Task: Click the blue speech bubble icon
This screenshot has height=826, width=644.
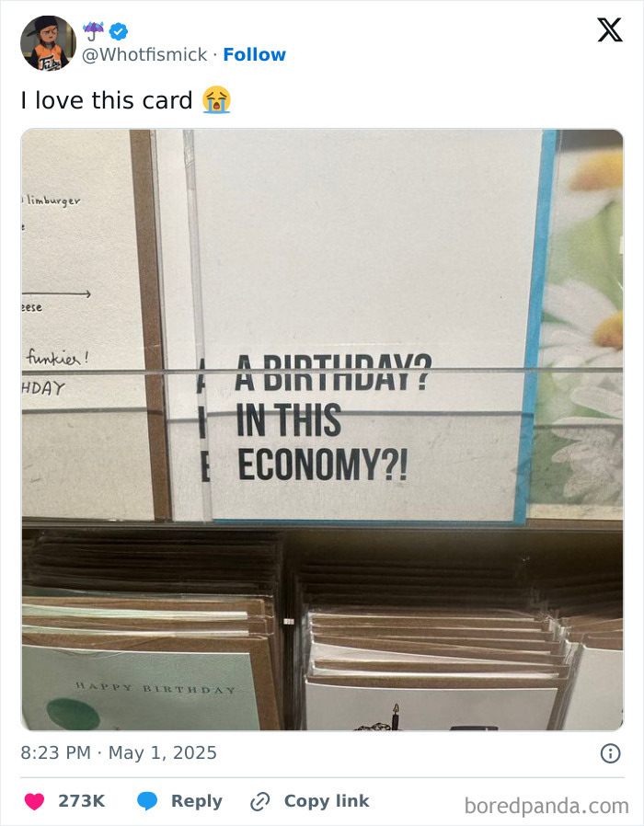Action: click(x=147, y=801)
